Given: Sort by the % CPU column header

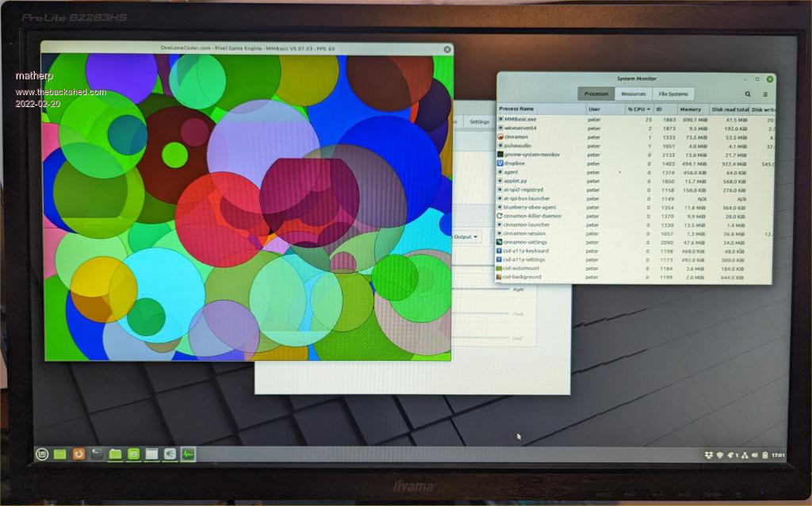Looking at the screenshot, I should click(x=638, y=109).
